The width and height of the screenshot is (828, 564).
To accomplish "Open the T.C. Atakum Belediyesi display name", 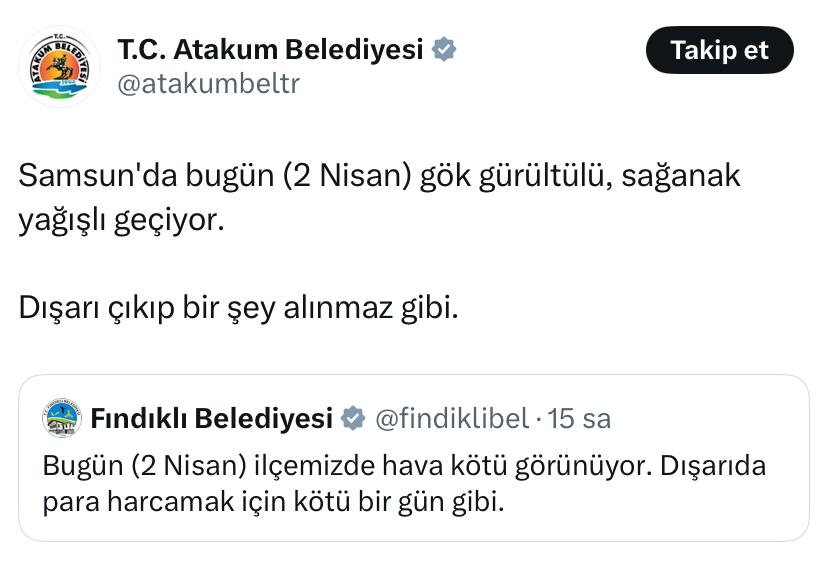I will [270, 50].
